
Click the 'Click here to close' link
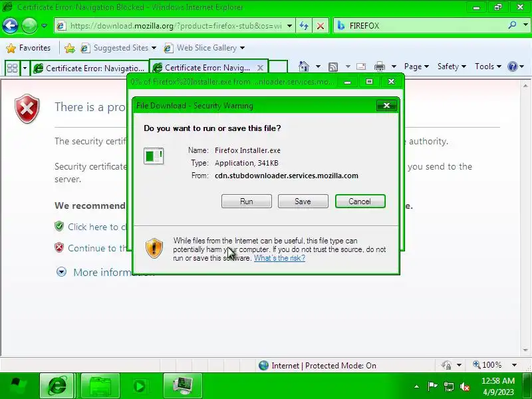97,227
